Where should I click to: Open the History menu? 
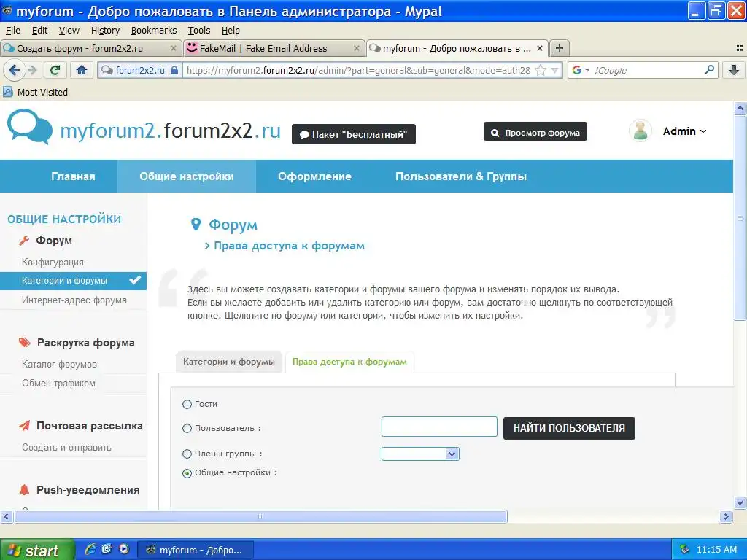105,31
